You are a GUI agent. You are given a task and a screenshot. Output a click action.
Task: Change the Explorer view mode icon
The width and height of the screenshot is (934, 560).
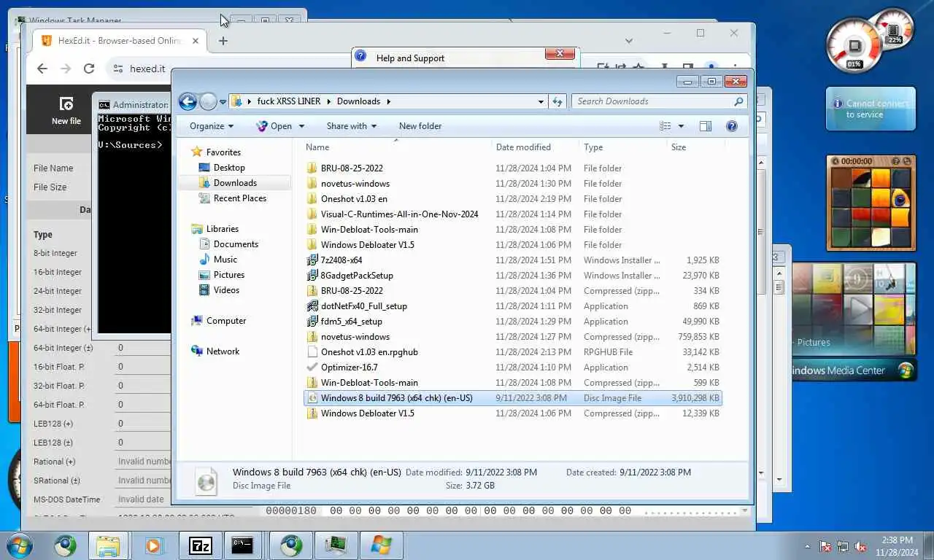point(665,126)
